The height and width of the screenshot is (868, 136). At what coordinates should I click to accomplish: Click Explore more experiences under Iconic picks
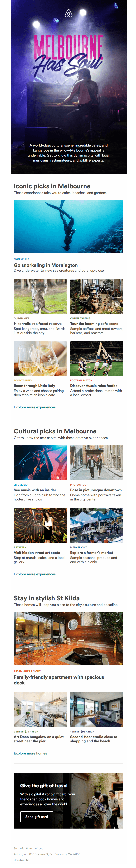click(x=35, y=407)
